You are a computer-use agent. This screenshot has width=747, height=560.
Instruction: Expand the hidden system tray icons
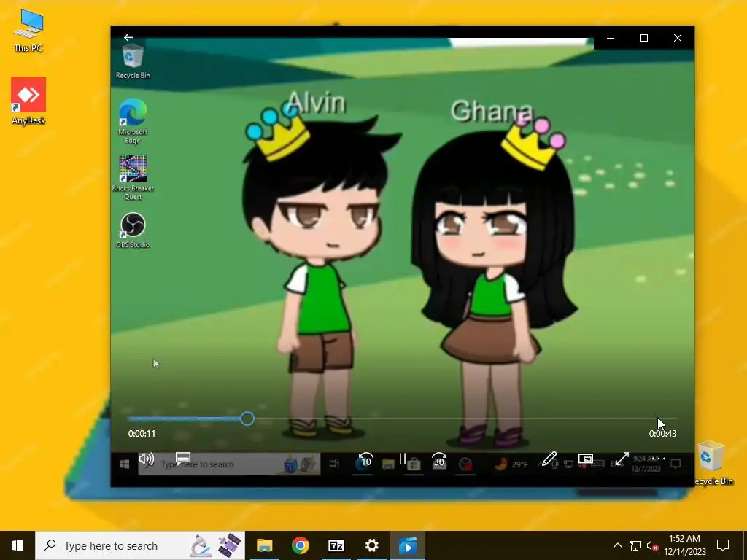617,545
